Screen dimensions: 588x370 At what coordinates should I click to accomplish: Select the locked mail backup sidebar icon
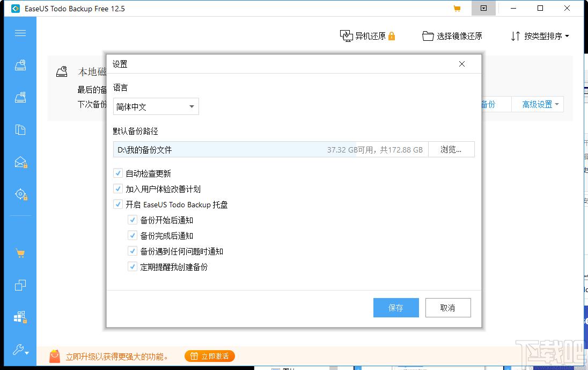pyautogui.click(x=20, y=162)
